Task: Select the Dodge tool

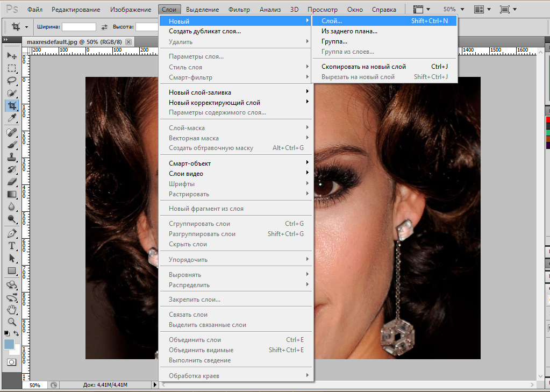Action: tap(12, 219)
